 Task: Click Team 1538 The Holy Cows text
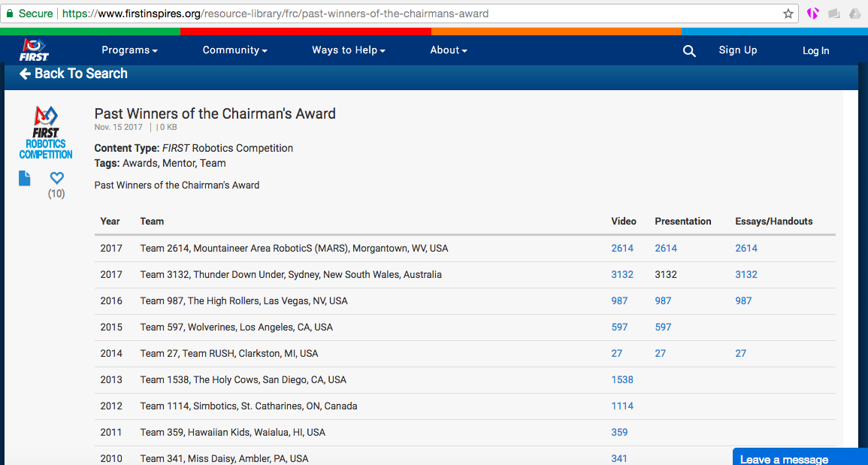(243, 380)
